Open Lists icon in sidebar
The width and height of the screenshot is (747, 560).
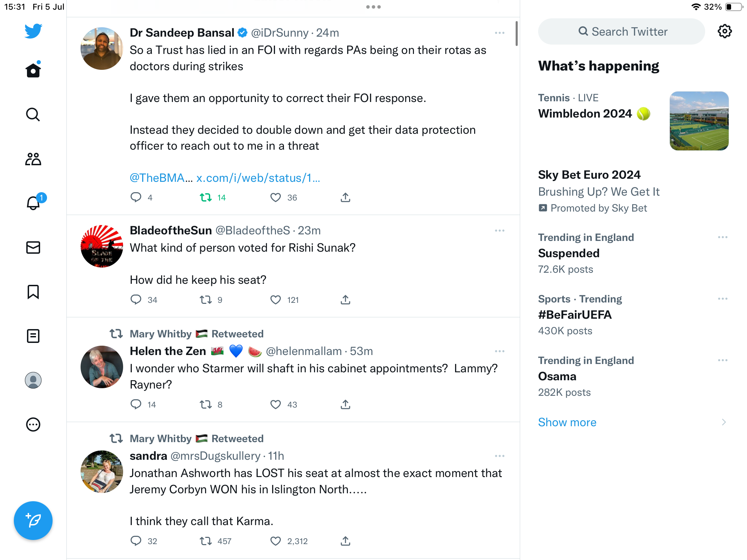[x=33, y=336]
